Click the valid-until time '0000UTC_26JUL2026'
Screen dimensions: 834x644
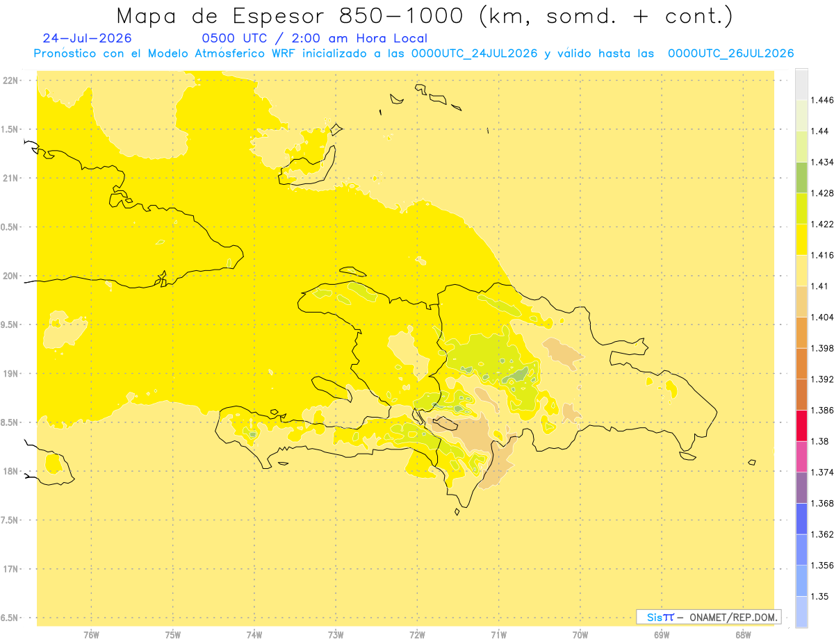coord(730,53)
